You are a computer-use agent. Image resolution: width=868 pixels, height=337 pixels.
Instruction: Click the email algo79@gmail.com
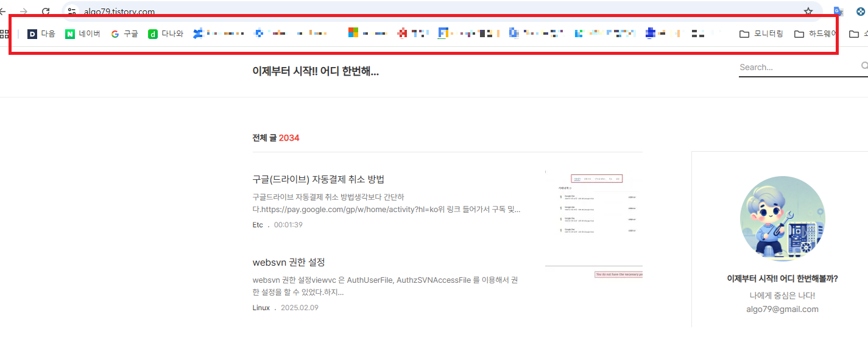pyautogui.click(x=783, y=309)
